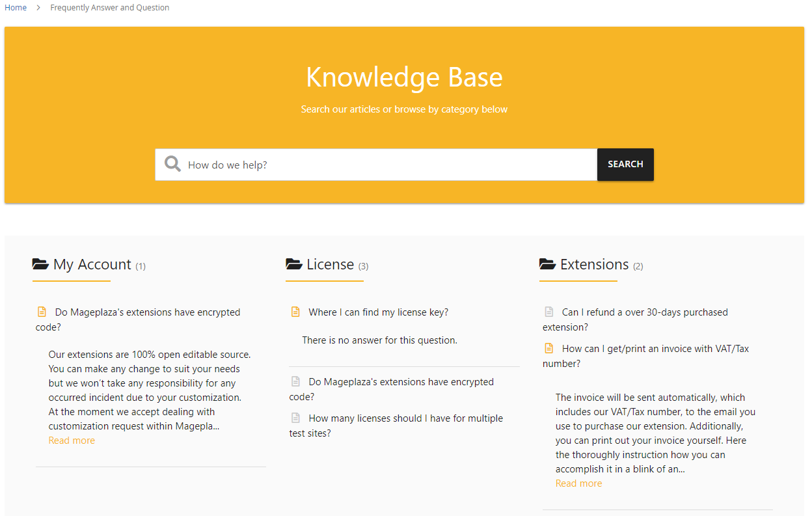The width and height of the screenshot is (812, 516).
Task: Collapse the encrypted code answer under My Account
Action: point(147,313)
